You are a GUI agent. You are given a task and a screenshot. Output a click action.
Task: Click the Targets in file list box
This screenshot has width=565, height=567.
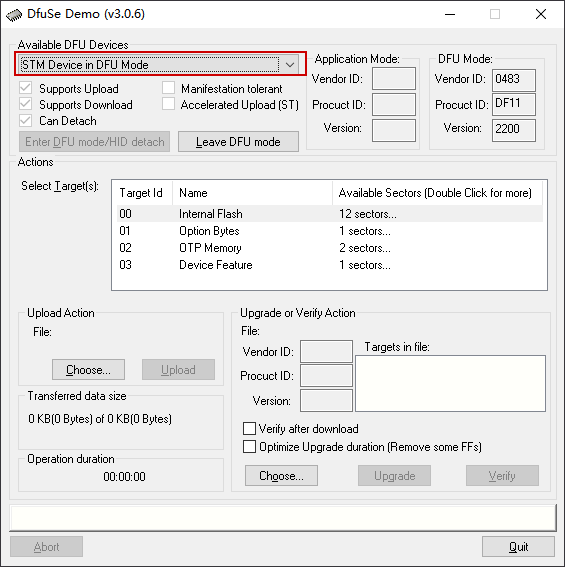tap(450, 383)
